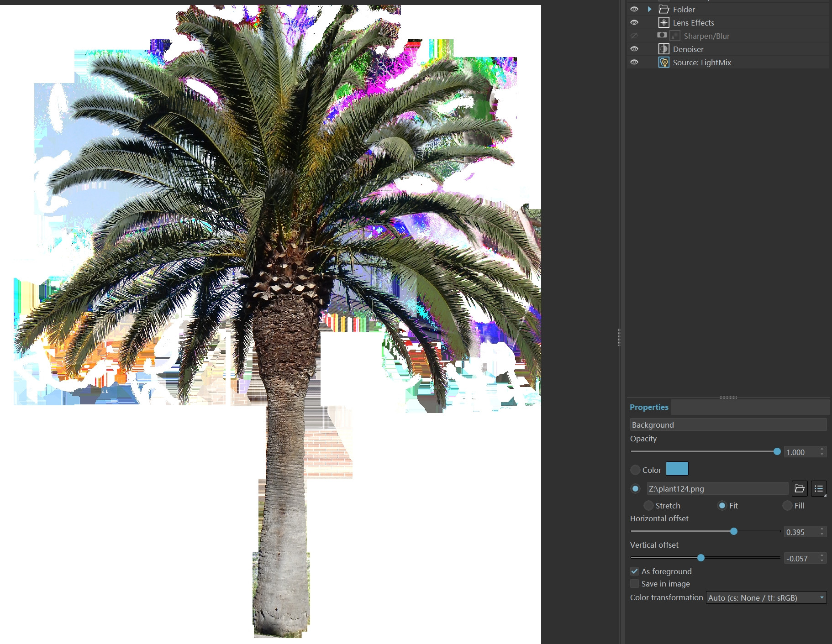Enable the Save in image checkbox
Screen dimensions: 832x644
coord(634,583)
